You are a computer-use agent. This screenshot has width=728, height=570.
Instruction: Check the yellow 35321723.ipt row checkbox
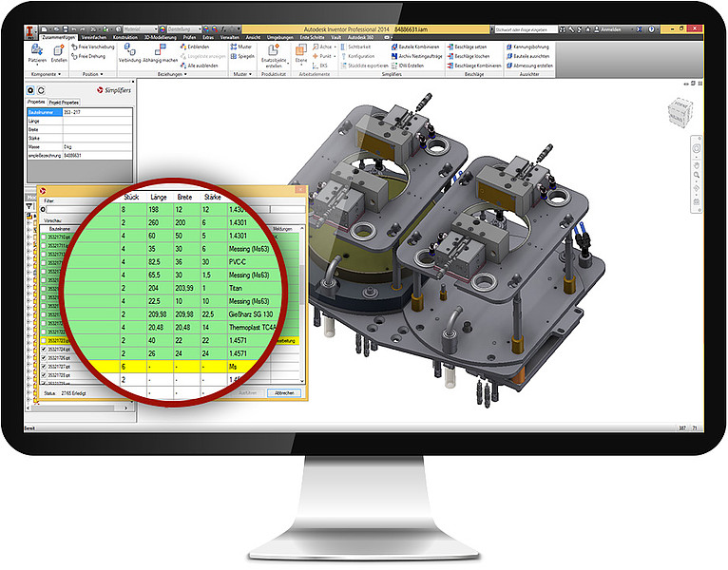[x=44, y=341]
